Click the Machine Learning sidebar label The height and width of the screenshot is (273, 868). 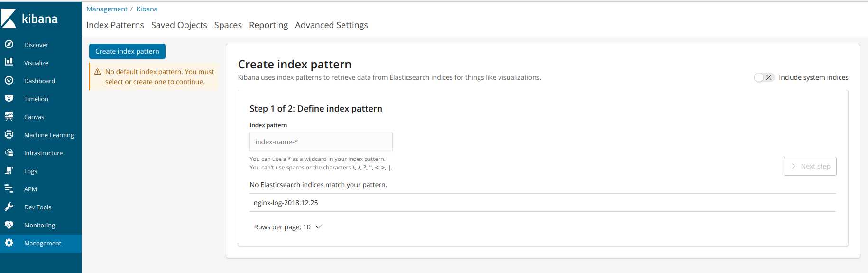pyautogui.click(x=49, y=135)
